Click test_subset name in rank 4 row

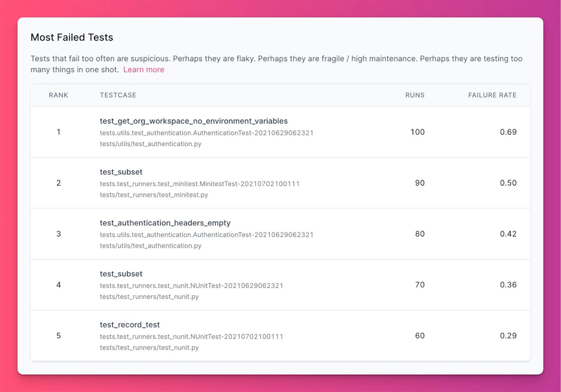click(121, 274)
